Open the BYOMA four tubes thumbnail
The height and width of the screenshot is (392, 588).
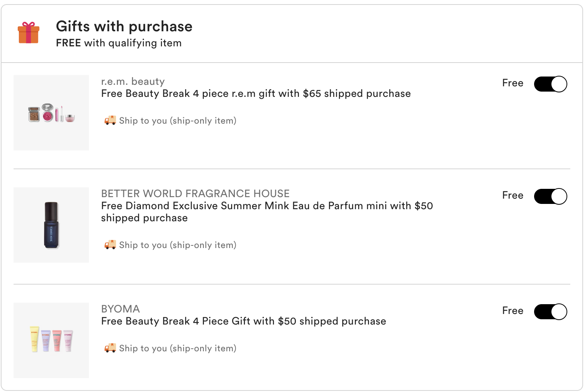pos(51,340)
